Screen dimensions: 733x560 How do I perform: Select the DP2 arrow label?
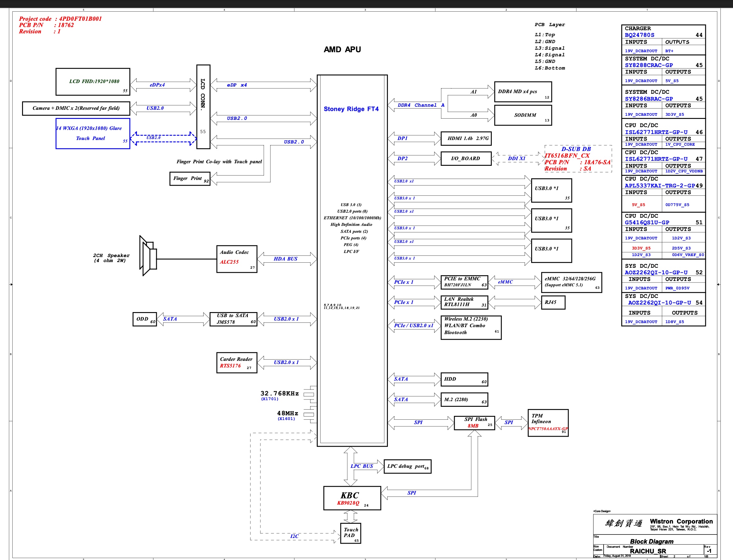click(x=402, y=159)
